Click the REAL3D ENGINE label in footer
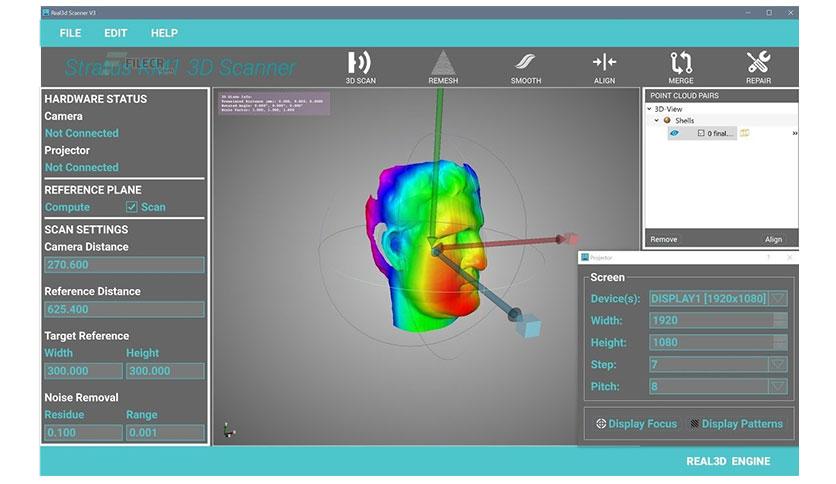Image resolution: width=836 pixels, height=484 pixels. [x=728, y=462]
